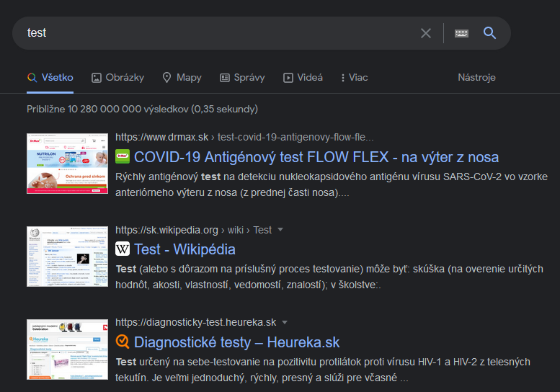Click the Dr.Max page thumbnail
Viewport: 560px width, 392px height.
point(67,163)
